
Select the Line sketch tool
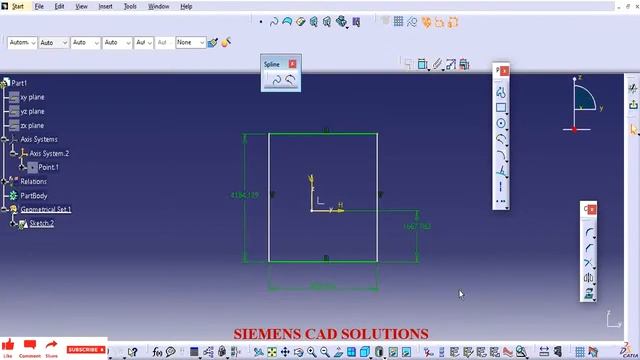point(501,171)
